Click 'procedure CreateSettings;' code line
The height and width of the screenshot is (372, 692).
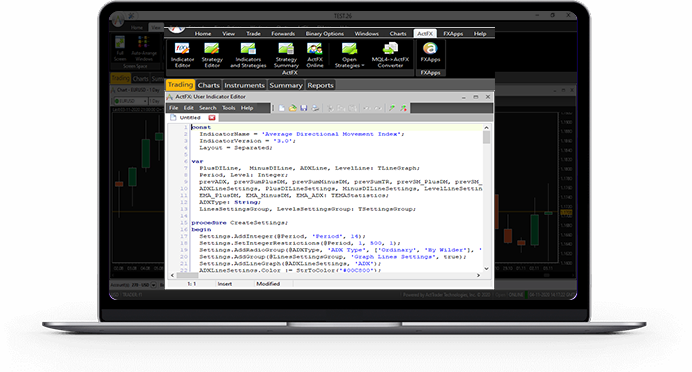[240, 222]
